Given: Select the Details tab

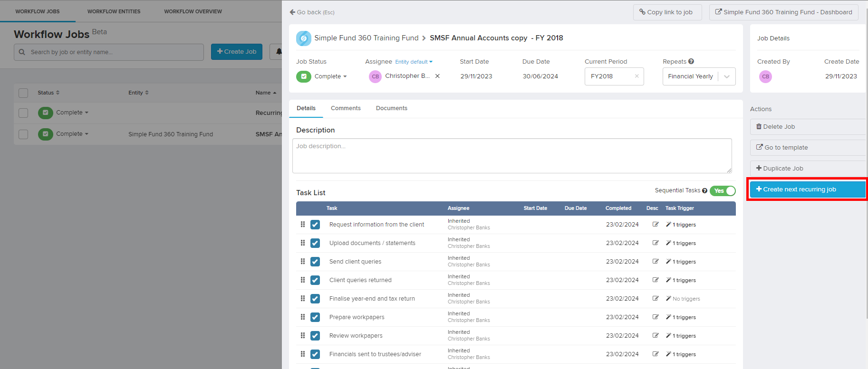Looking at the screenshot, I should pyautogui.click(x=306, y=108).
